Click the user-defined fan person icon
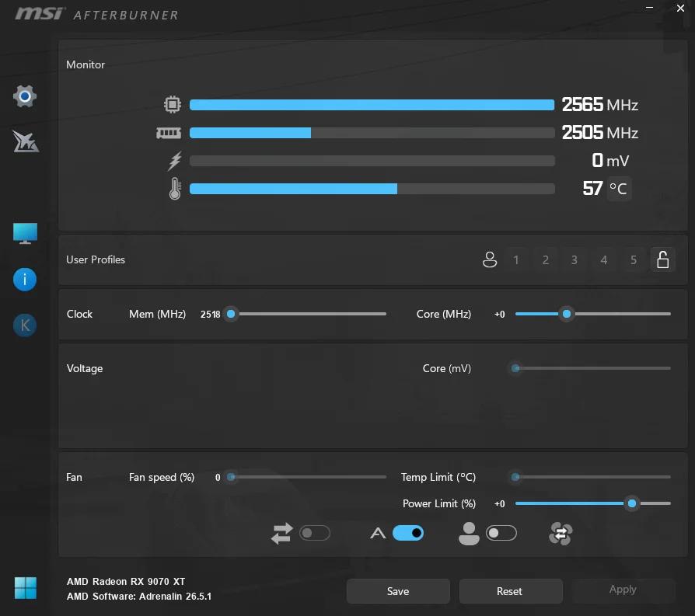Image resolution: width=695 pixels, height=616 pixels. tap(469, 533)
